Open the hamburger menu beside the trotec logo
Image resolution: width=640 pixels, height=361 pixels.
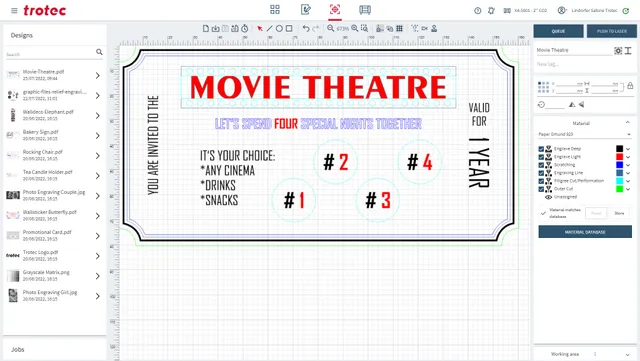pos(14,11)
